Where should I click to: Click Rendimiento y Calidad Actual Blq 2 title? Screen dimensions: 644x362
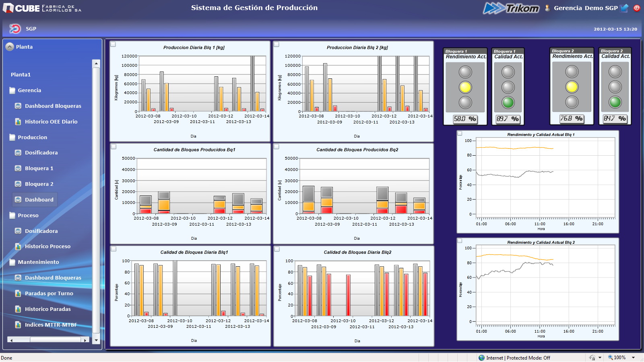(541, 243)
